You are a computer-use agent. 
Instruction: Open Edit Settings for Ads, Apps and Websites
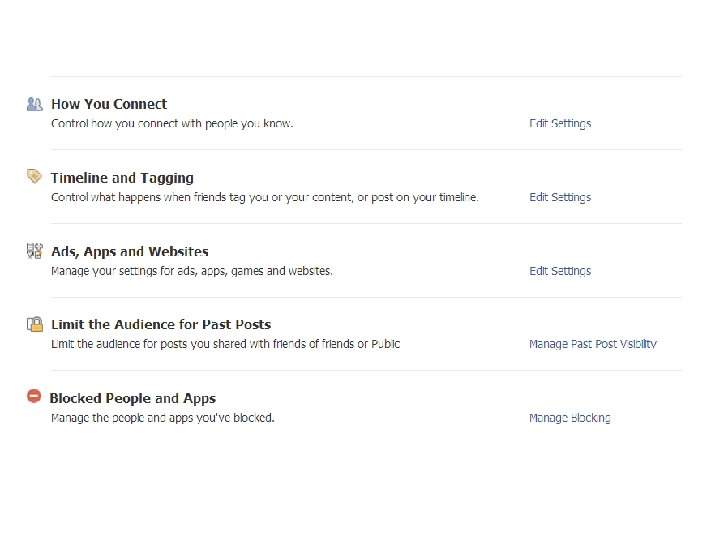(x=560, y=271)
